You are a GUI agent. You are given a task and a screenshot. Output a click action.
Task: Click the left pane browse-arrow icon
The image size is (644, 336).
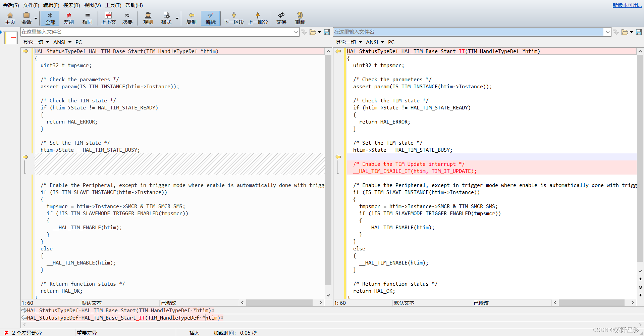click(x=304, y=32)
